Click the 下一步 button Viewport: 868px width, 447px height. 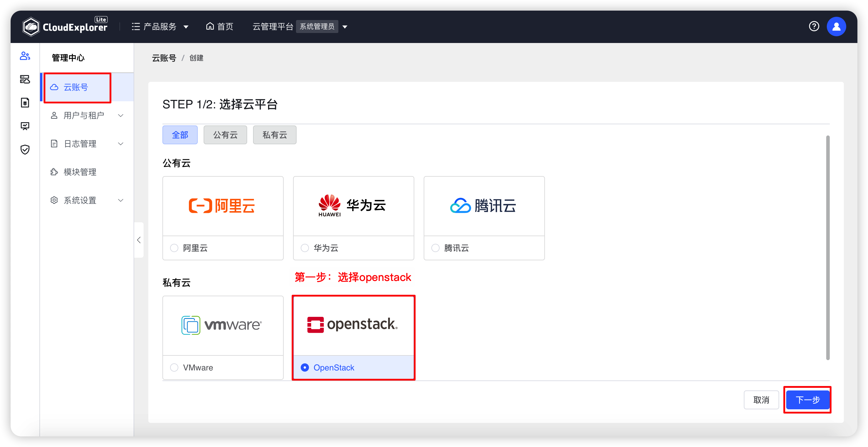tap(807, 400)
